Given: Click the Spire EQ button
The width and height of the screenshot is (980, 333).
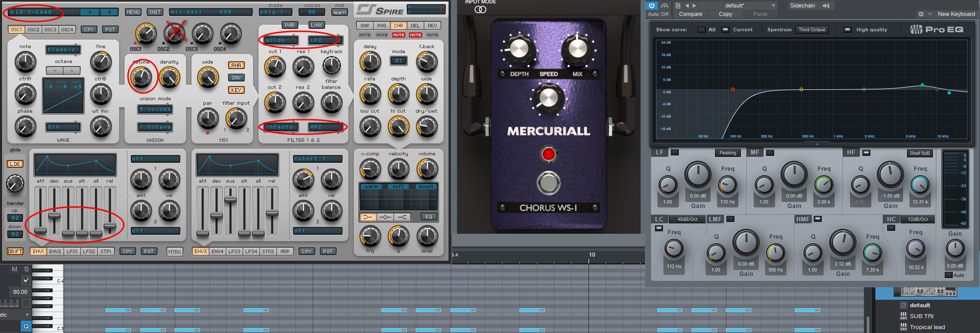Looking at the screenshot, I should (x=429, y=217).
